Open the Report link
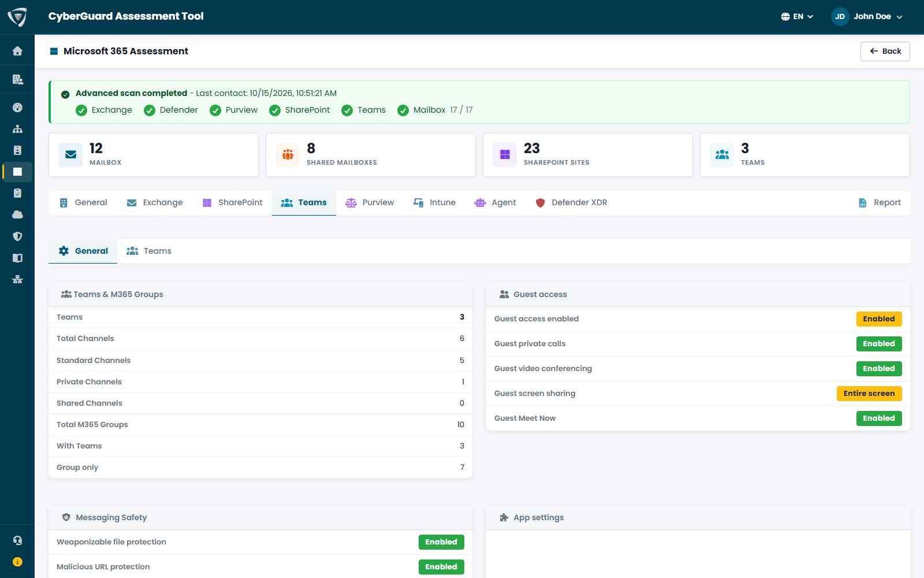This screenshot has height=578, width=924. [880, 203]
